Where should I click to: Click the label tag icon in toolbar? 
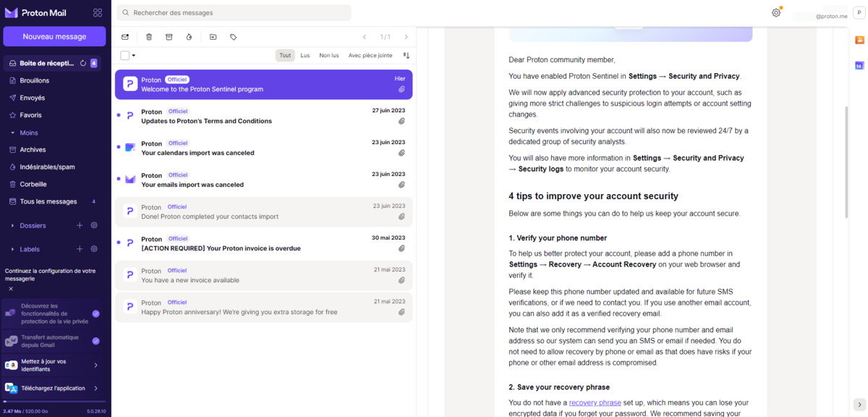pyautogui.click(x=233, y=37)
